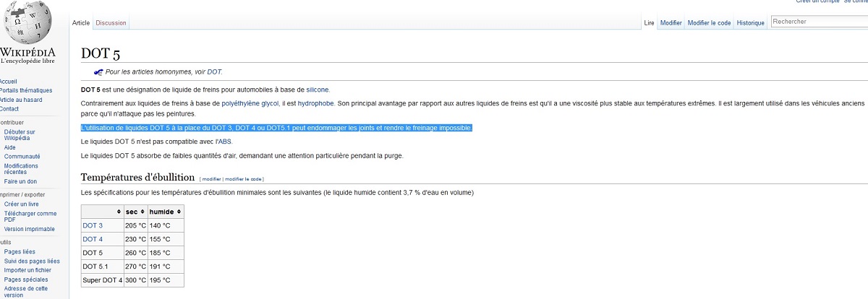Click the DOT 3 link in table

pyautogui.click(x=93, y=225)
